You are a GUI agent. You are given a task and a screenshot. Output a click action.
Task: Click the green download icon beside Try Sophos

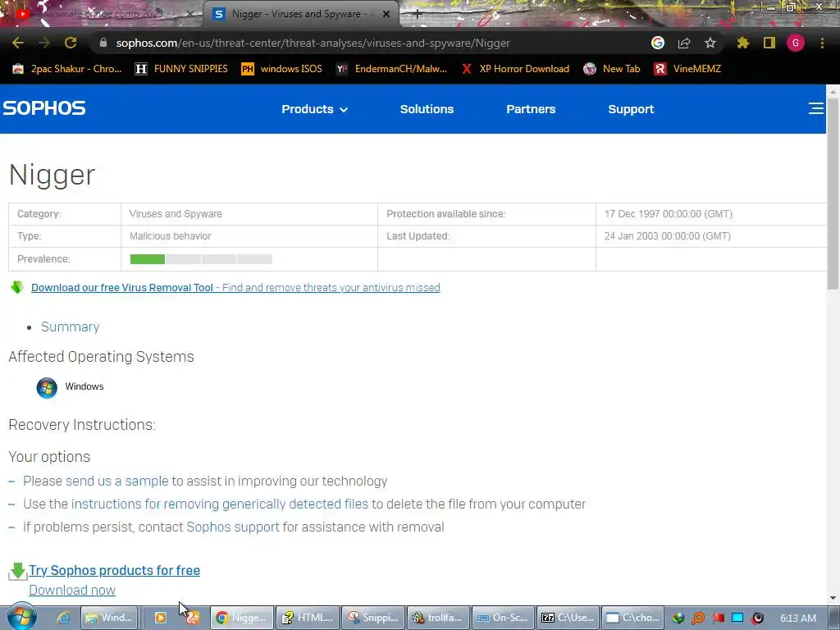click(18, 571)
